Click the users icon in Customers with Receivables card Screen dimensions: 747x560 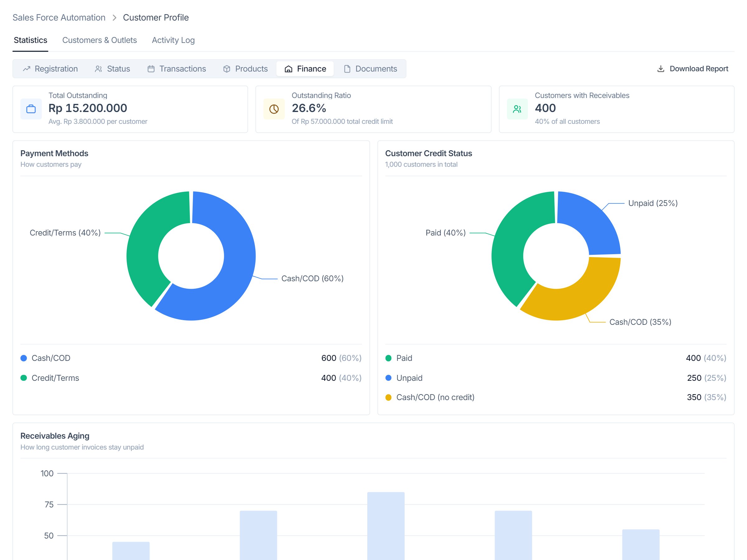517,109
